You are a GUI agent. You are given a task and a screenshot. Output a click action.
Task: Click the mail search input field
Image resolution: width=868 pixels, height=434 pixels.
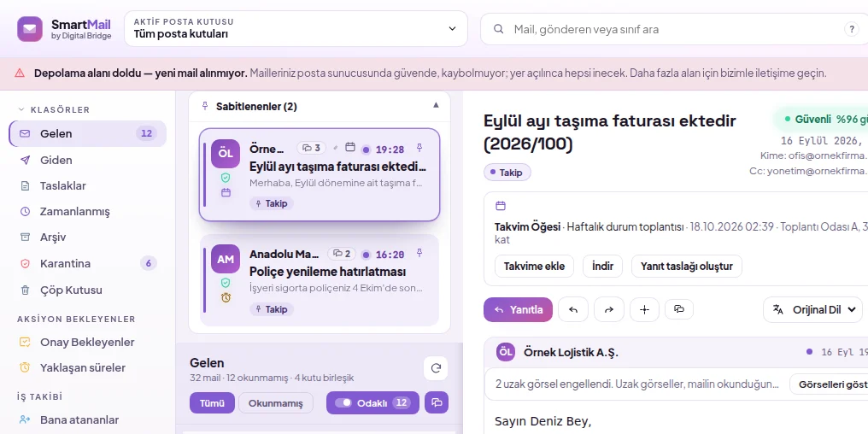point(676,29)
